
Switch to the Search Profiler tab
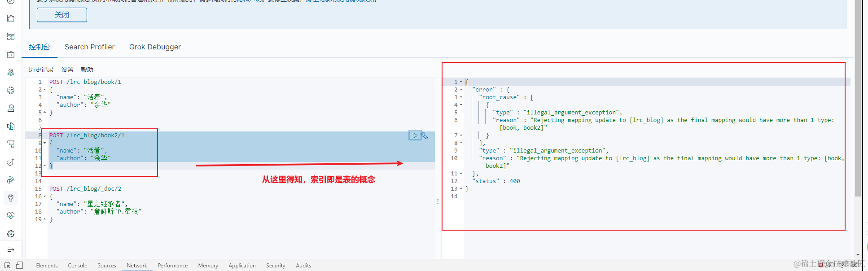point(89,47)
